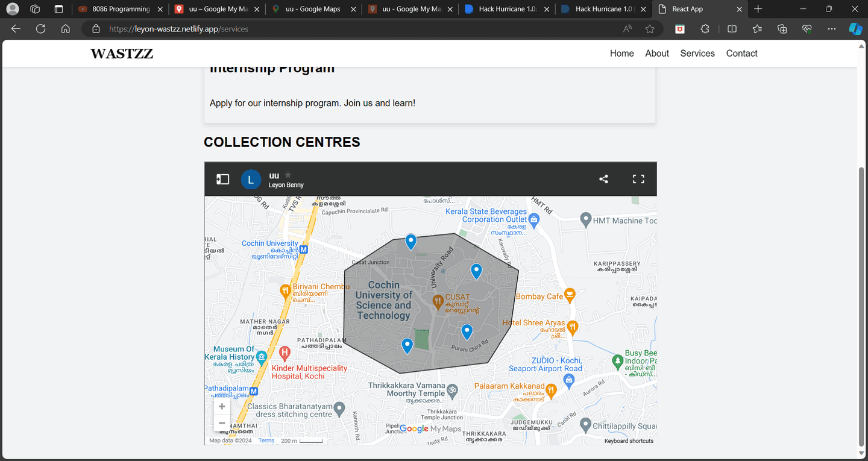Close the 8086 Programming tab

(160, 10)
